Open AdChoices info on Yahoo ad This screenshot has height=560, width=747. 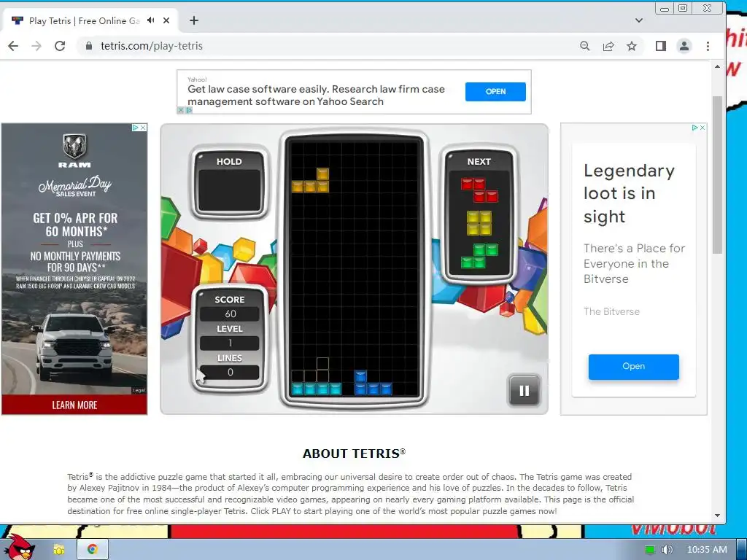[x=189, y=110]
